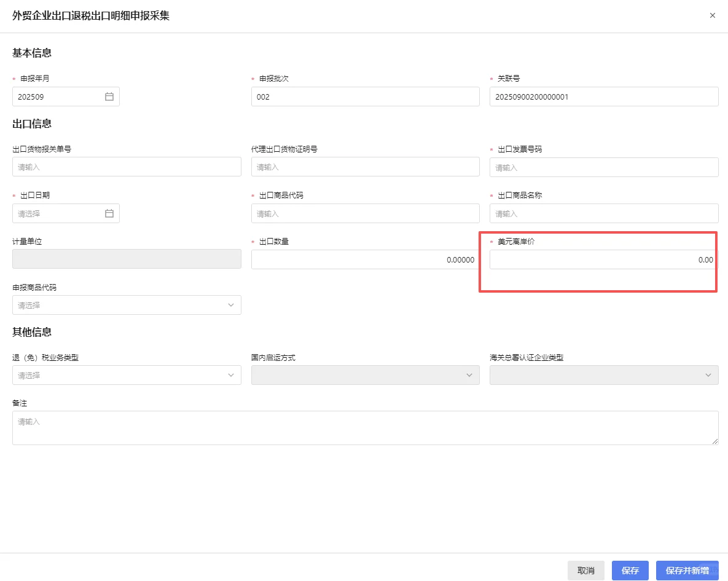Click the 保存并新增 button
The height and width of the screenshot is (581, 728).
coord(687,570)
